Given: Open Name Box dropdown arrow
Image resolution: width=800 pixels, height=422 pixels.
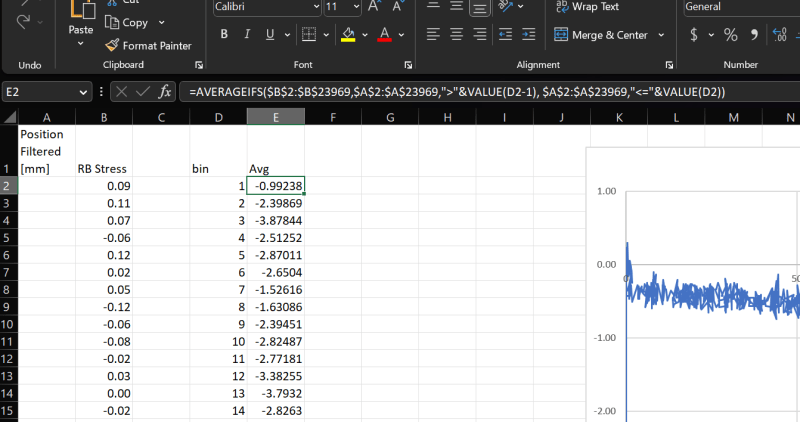Looking at the screenshot, I should pos(83,92).
